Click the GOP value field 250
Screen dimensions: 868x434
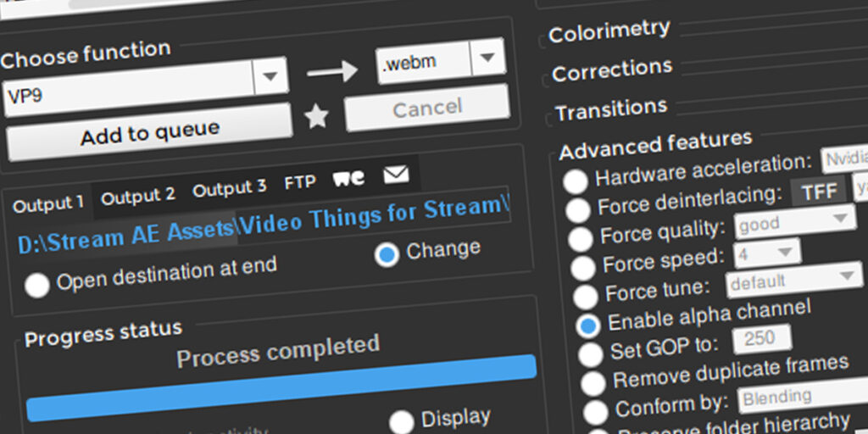[x=762, y=339]
